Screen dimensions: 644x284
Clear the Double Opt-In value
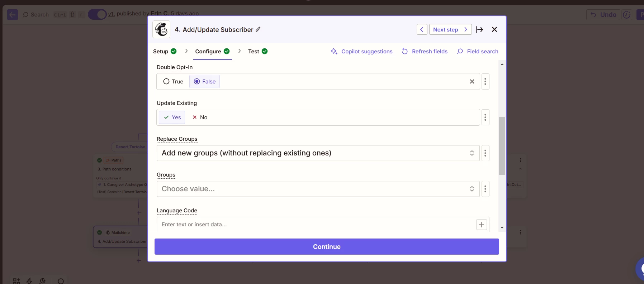pyautogui.click(x=472, y=81)
